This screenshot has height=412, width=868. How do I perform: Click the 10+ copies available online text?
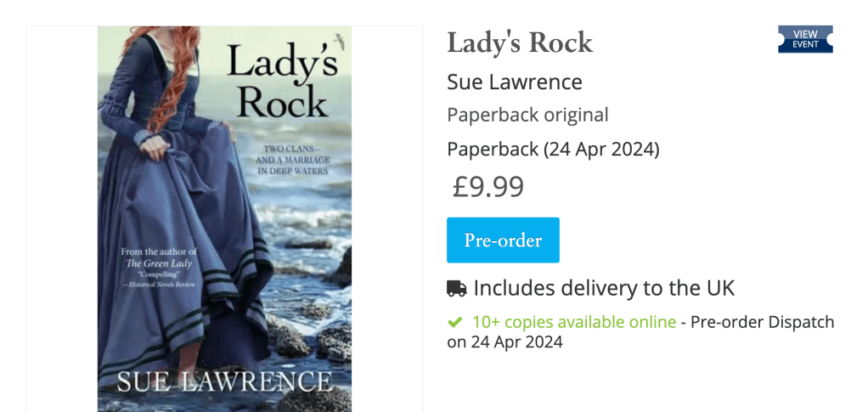click(x=574, y=322)
